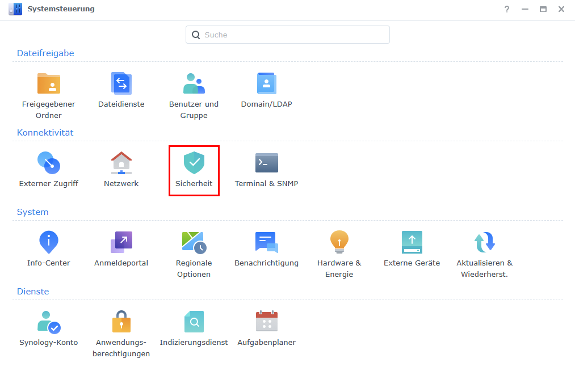Open the Netzwerk settings icon

[121, 163]
